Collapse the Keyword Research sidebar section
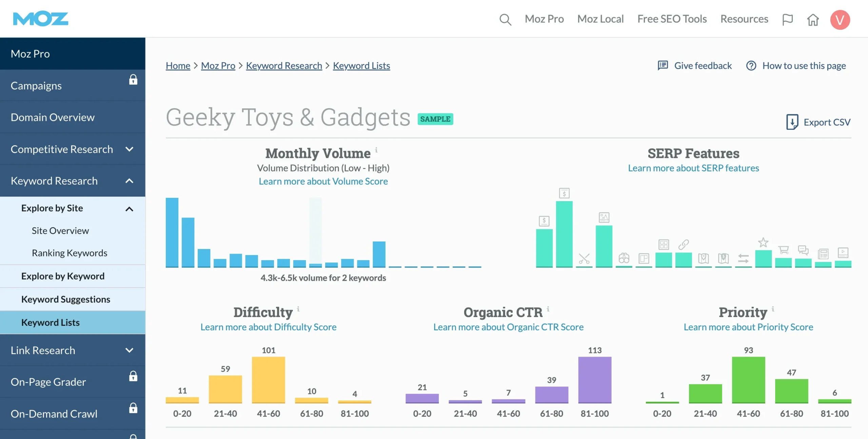 (129, 181)
